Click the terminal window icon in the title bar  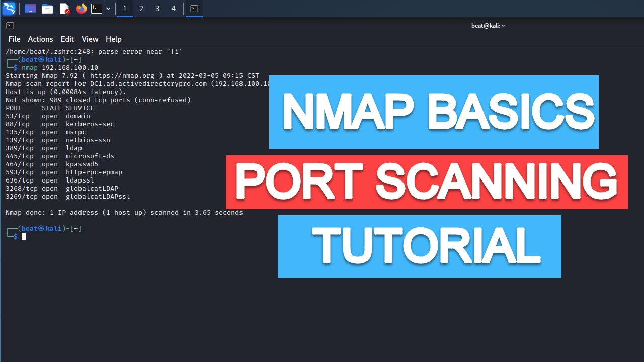[10, 26]
